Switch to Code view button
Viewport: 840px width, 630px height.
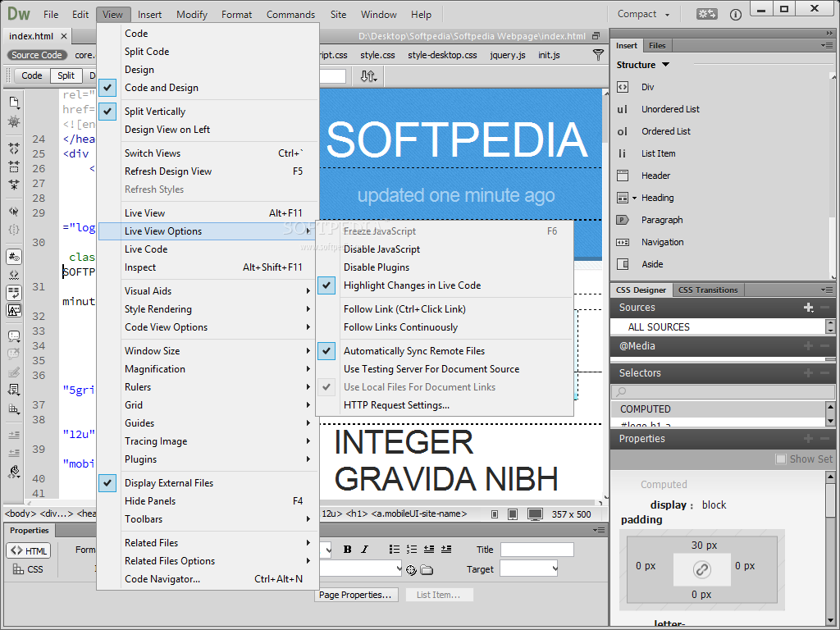32,76
